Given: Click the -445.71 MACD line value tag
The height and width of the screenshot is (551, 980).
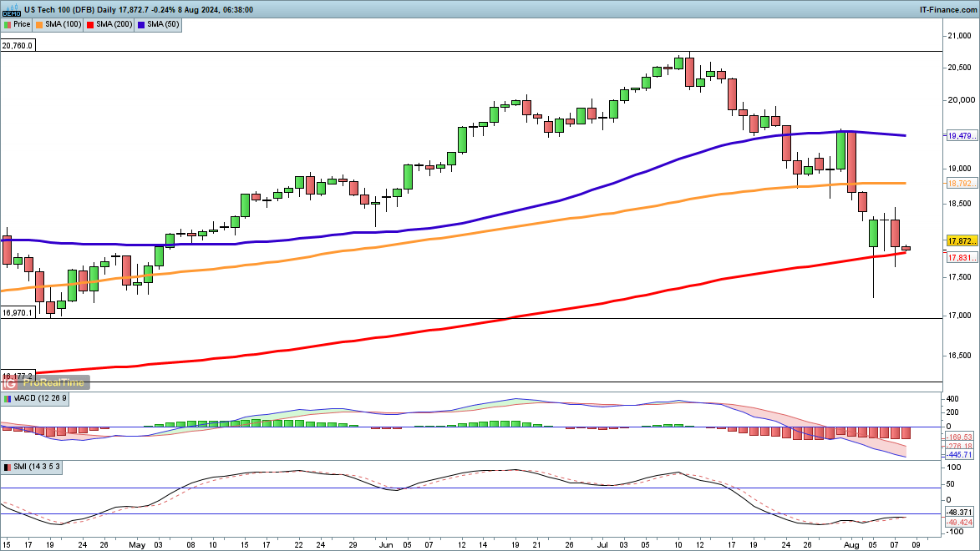Looking at the screenshot, I should pos(959,455).
